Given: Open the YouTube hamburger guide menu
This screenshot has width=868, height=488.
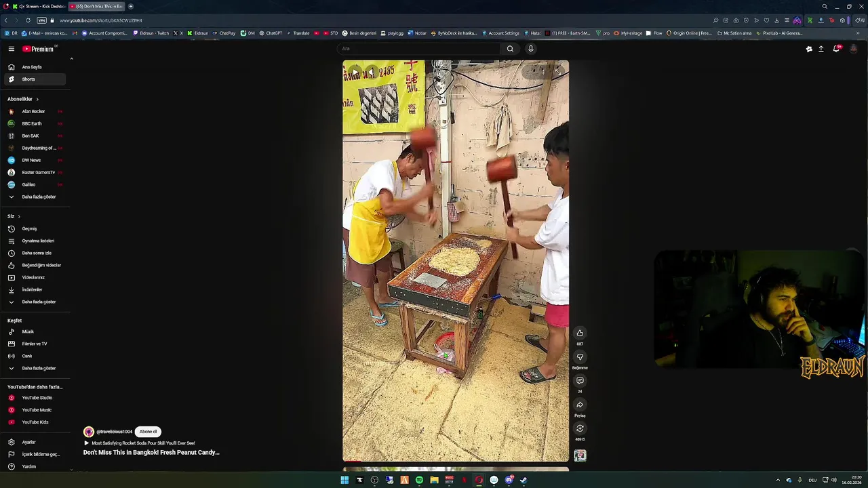Looking at the screenshot, I should pos(11,49).
